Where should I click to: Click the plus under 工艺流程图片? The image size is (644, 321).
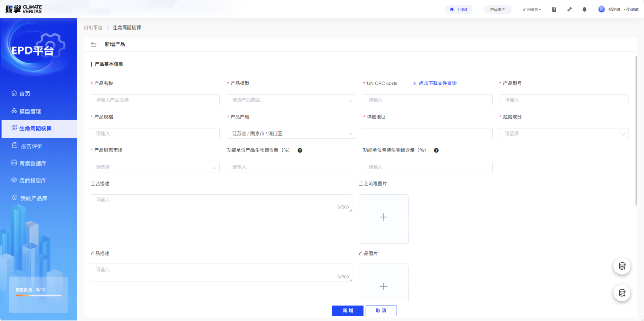coord(383,217)
